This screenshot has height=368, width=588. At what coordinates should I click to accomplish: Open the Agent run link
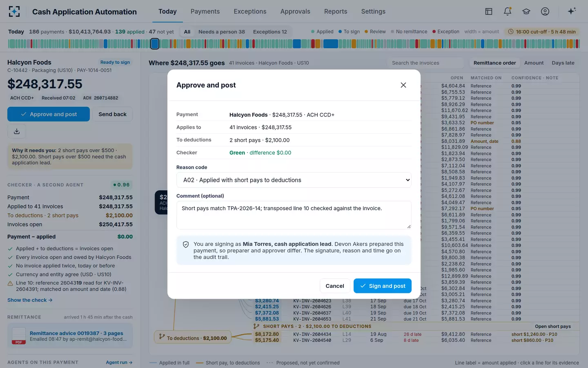tap(119, 362)
